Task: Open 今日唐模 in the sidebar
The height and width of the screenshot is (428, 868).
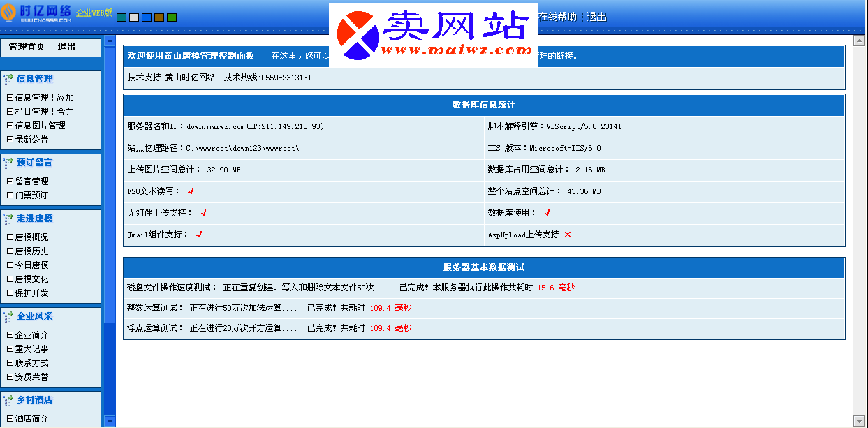Action: point(32,265)
